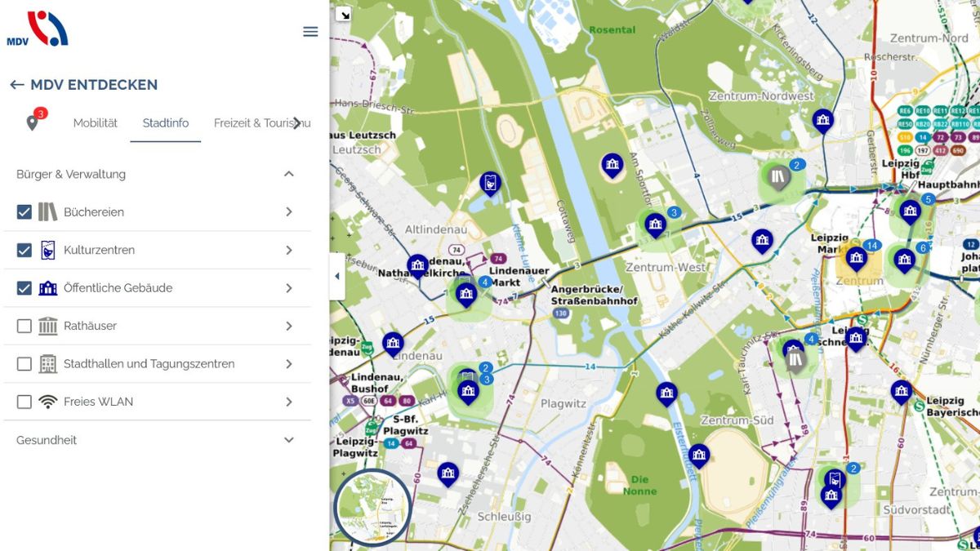Click the theater mask icon beside Kulturzentren
Viewport: 980px width, 551px height.
tap(47, 250)
